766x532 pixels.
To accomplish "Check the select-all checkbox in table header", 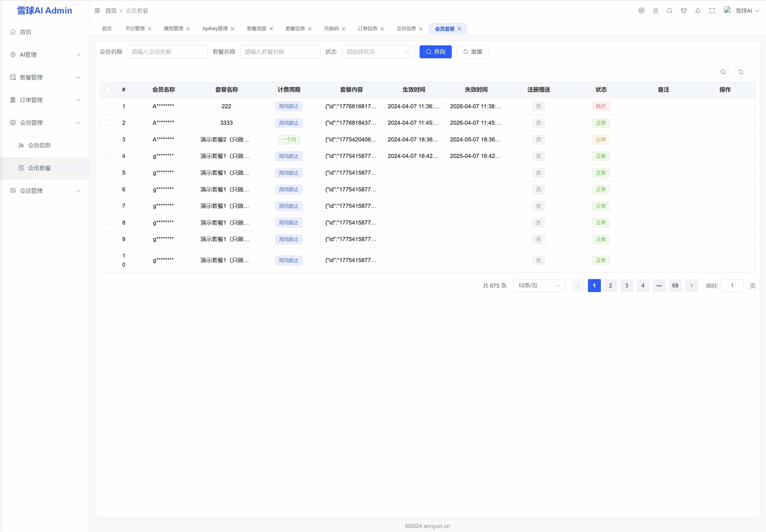I will [x=108, y=90].
